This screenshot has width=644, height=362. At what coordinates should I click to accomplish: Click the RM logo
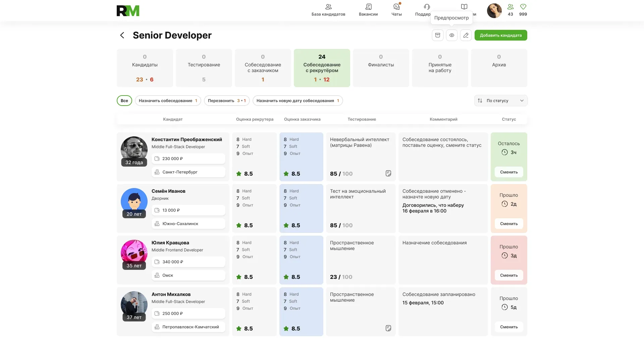point(128,11)
